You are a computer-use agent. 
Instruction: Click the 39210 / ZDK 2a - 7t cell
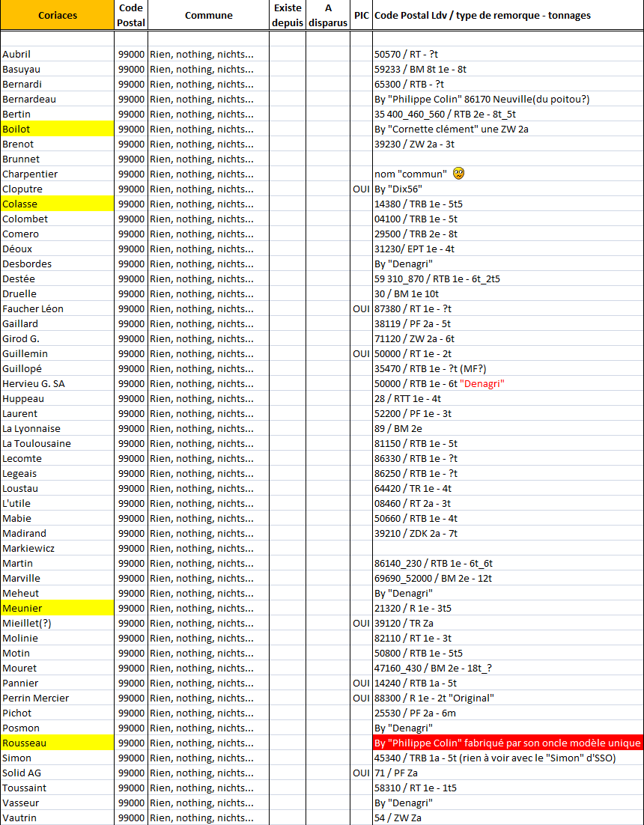coord(508,533)
